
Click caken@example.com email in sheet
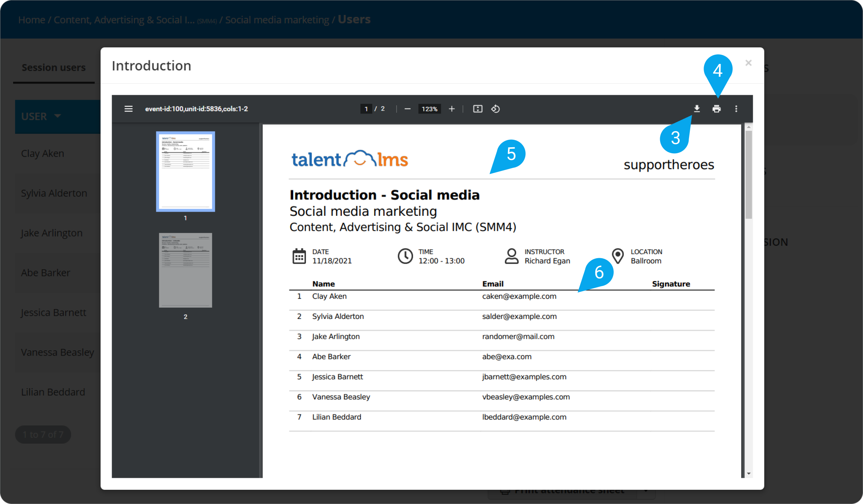click(519, 296)
